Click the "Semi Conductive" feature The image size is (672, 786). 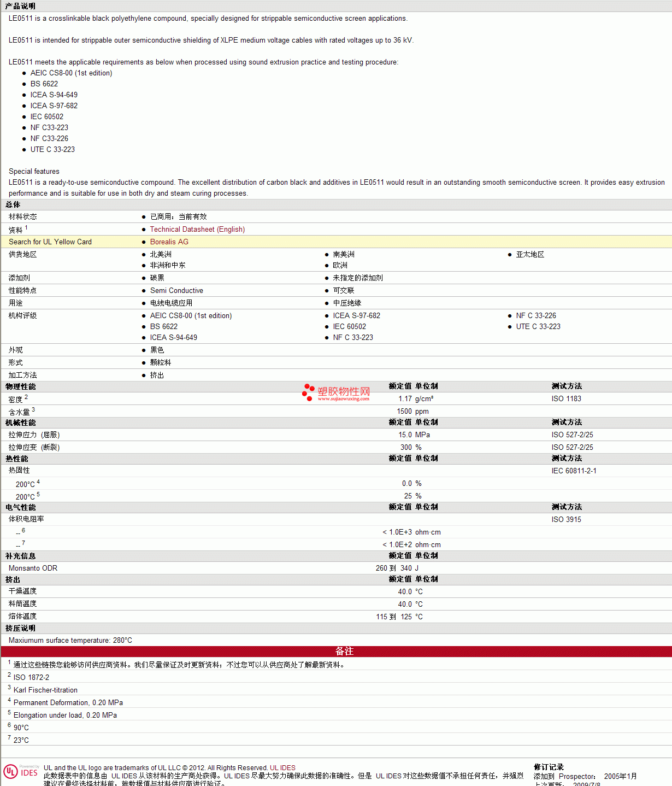coord(176,291)
